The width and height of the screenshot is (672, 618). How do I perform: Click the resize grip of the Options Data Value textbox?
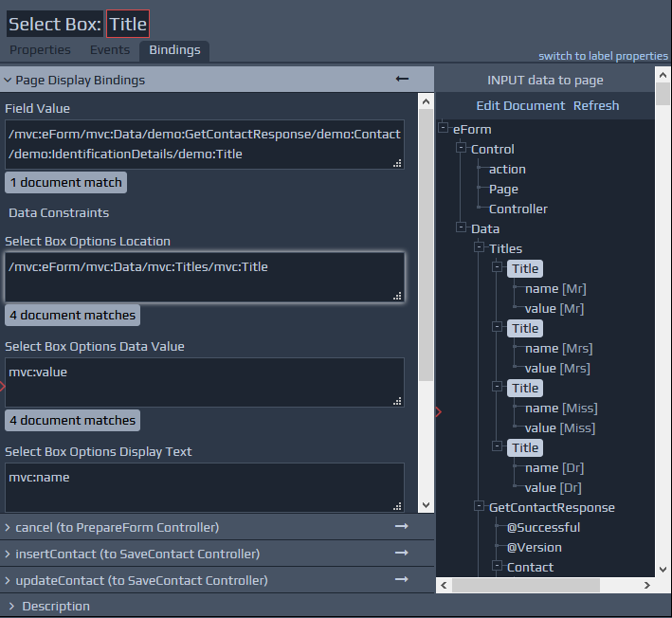(x=398, y=401)
